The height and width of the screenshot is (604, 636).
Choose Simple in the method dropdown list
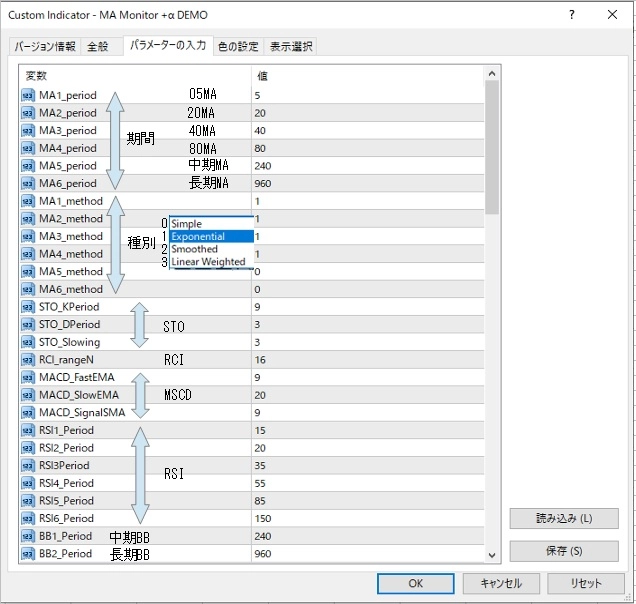coord(211,224)
